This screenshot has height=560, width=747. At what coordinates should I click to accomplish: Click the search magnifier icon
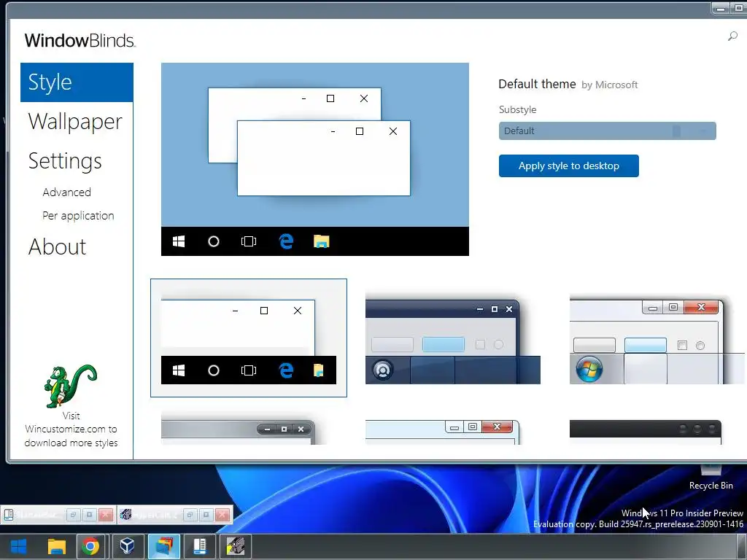[732, 36]
